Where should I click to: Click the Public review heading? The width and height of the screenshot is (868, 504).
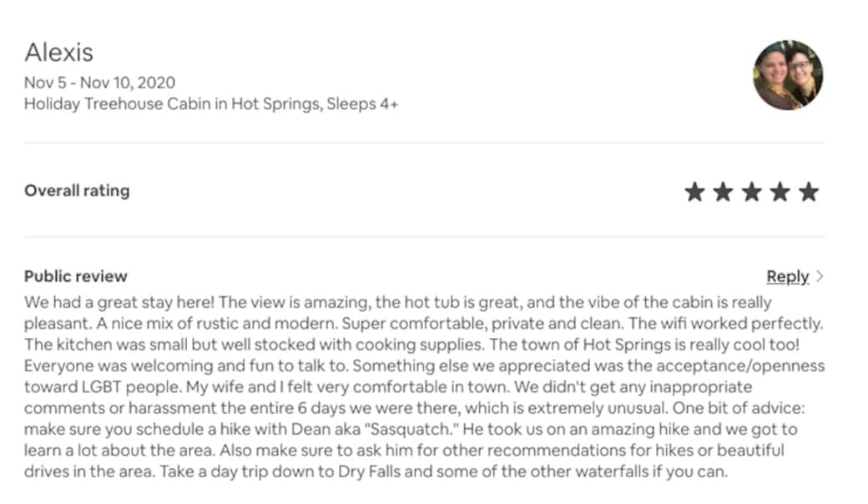pyautogui.click(x=75, y=276)
